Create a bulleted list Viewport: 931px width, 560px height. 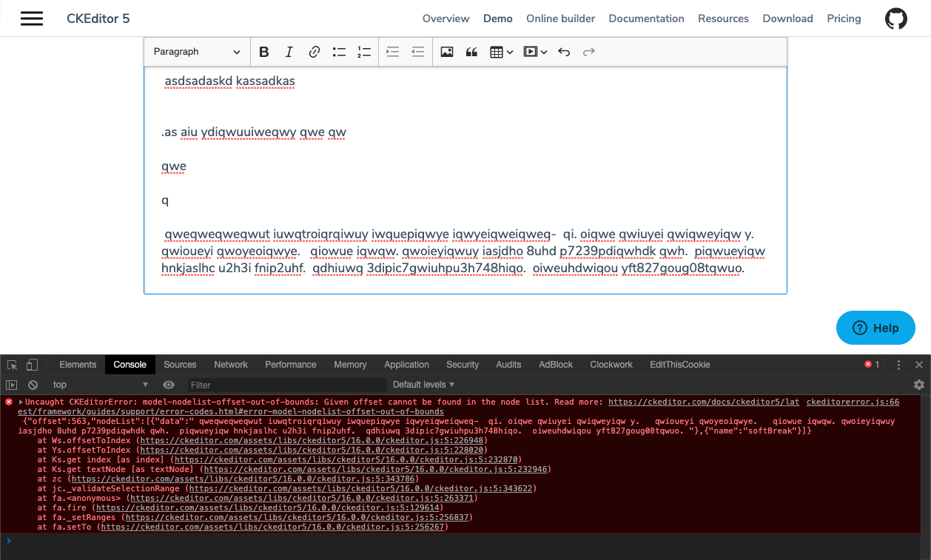339,52
